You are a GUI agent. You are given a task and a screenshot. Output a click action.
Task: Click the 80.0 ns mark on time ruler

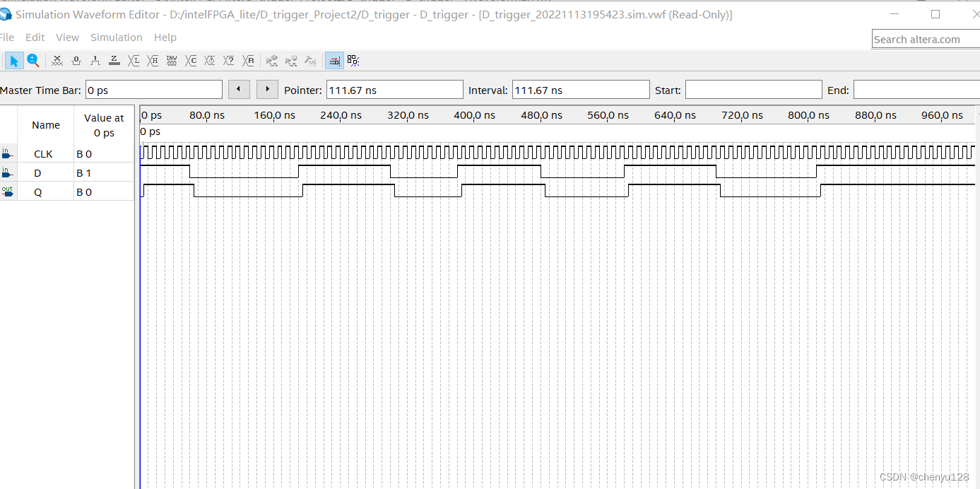(x=207, y=115)
